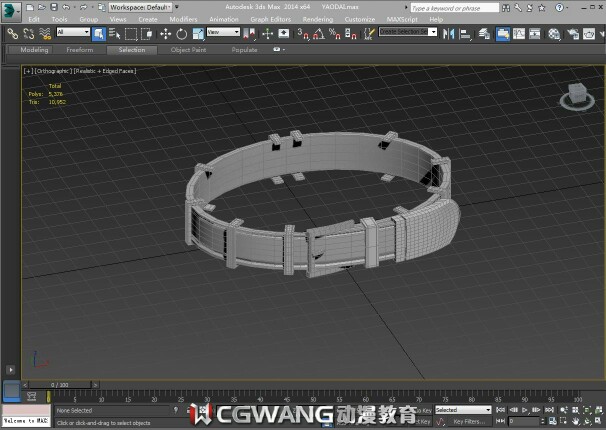Click the Undo arrow icon
Image resolution: width=606 pixels, height=430 pixels.
(x=66, y=7)
